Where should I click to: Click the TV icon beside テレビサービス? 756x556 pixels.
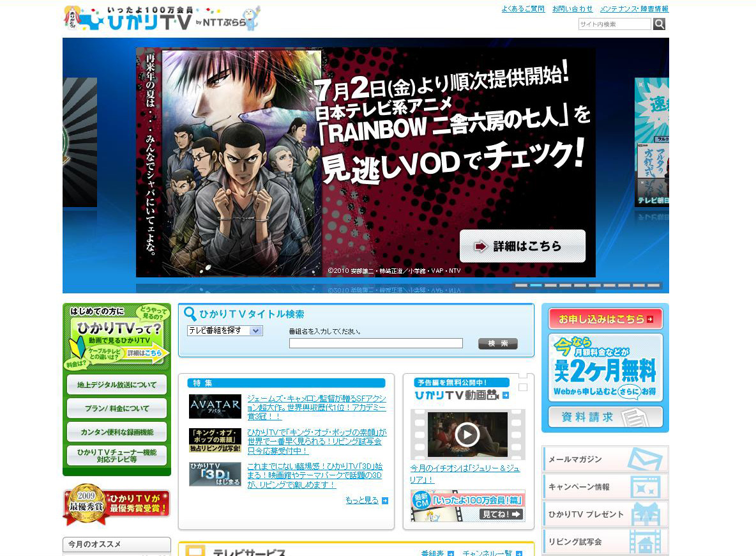[196, 551]
